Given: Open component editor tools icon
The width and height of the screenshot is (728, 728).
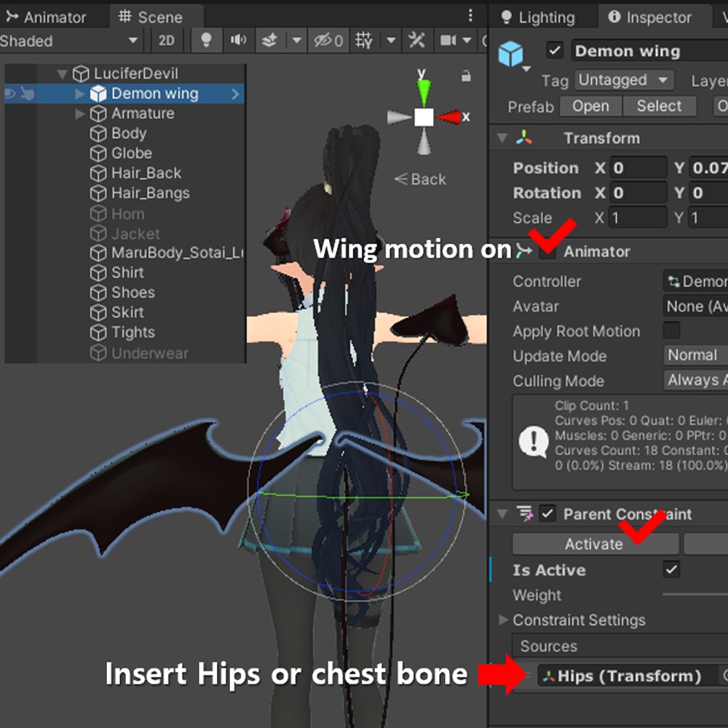Looking at the screenshot, I should (416, 41).
